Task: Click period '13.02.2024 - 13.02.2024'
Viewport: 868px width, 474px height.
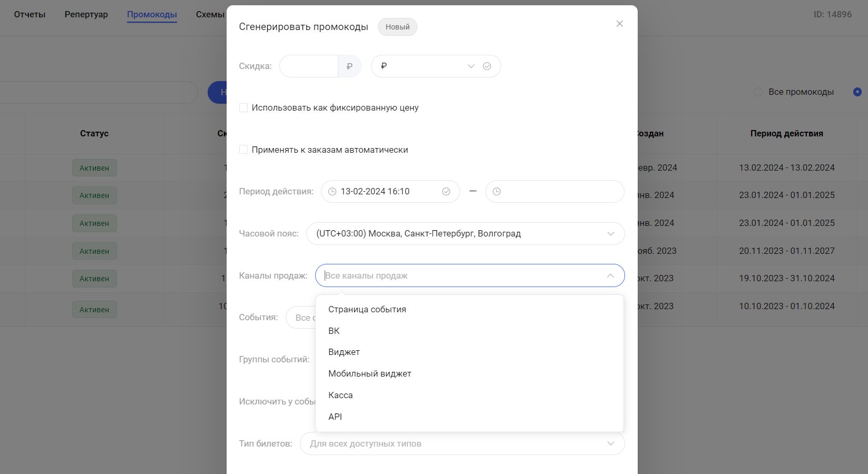Action: click(787, 168)
